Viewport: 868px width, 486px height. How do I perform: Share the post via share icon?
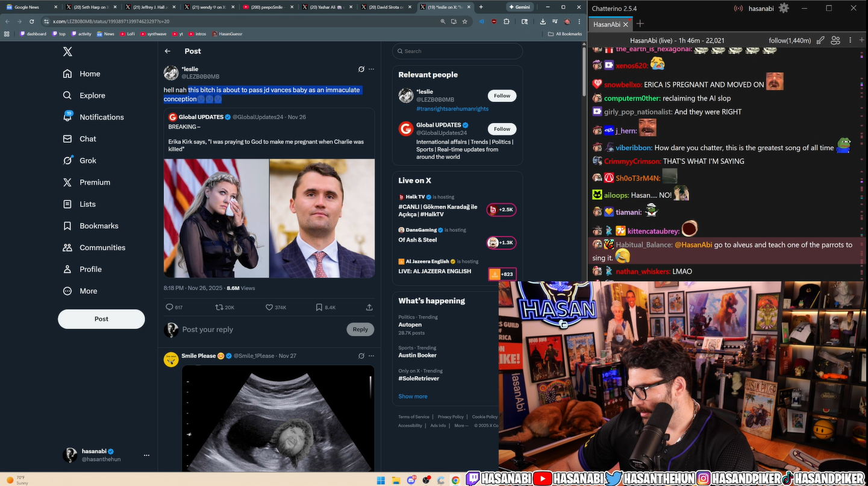369,308
